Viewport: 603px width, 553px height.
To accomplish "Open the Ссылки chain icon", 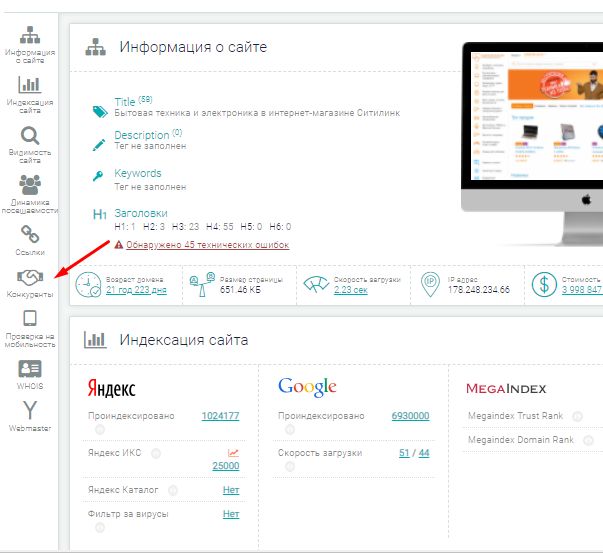I will (29, 232).
